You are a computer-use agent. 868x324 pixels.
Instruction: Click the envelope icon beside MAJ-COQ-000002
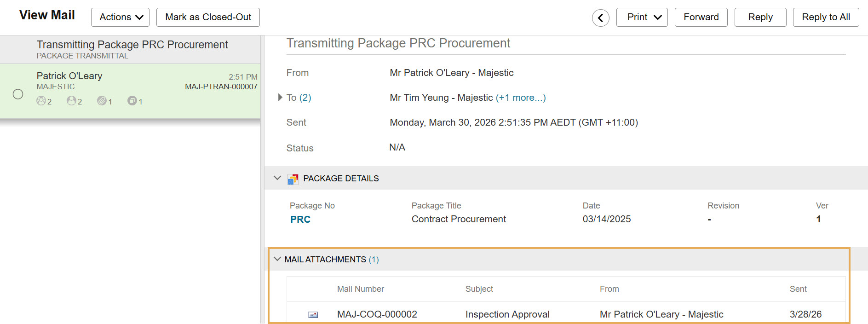tap(313, 315)
